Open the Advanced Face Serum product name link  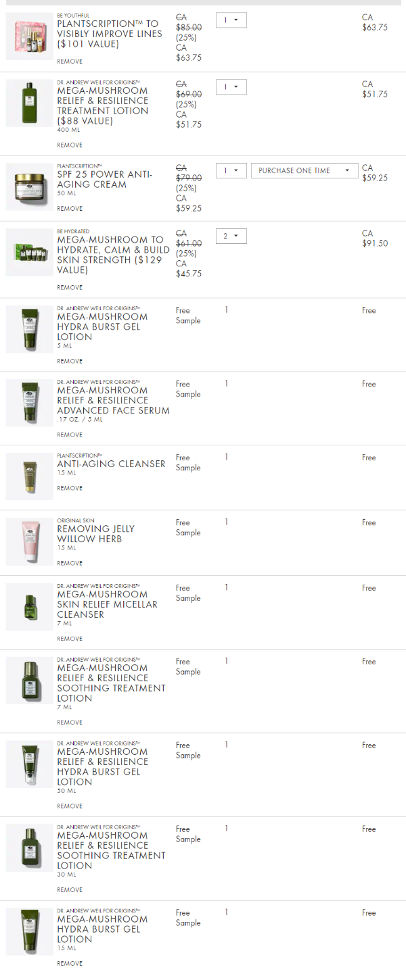coord(113,400)
